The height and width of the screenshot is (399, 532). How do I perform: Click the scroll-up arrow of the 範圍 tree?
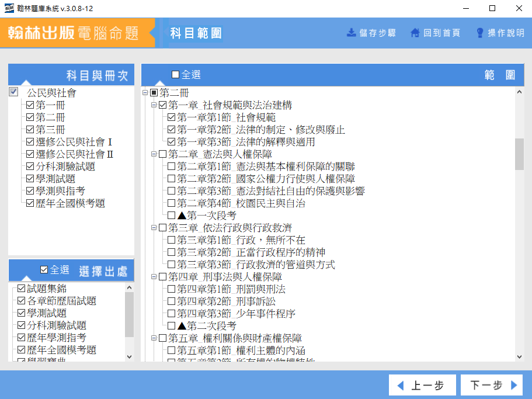[519, 92]
